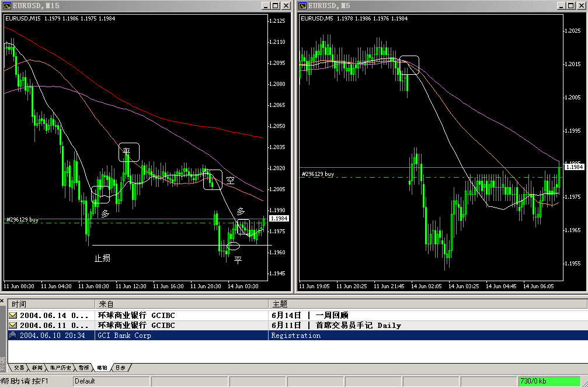Viewport: 588px width, 387px height.
Task: Select the mail '6月11日 | 首席交易员手记 Daily'
Action: tap(298, 325)
